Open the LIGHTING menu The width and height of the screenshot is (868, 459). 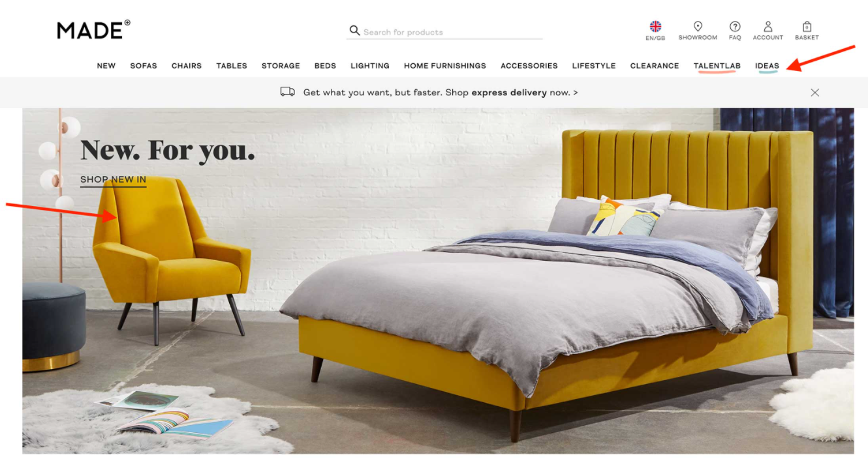pos(370,66)
